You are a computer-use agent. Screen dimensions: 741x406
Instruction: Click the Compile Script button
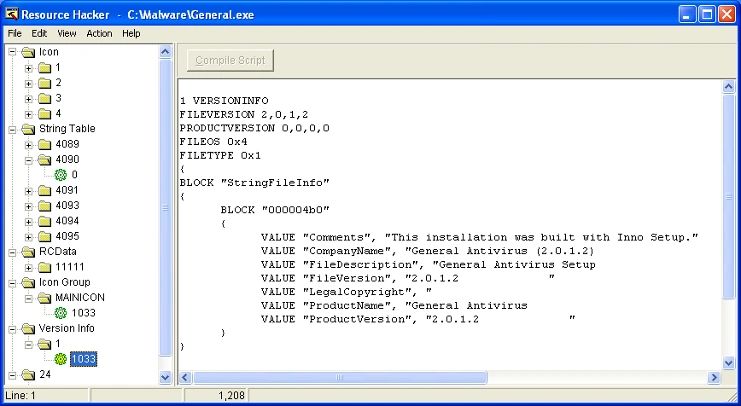(230, 60)
